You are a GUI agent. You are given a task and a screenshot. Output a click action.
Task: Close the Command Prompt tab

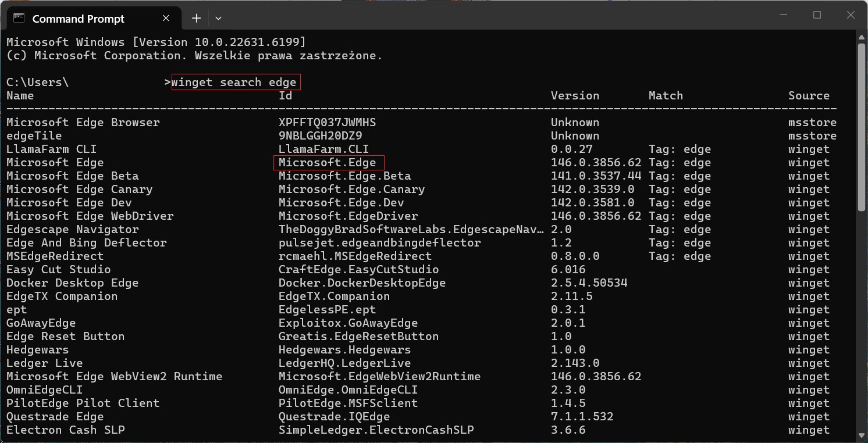166,18
